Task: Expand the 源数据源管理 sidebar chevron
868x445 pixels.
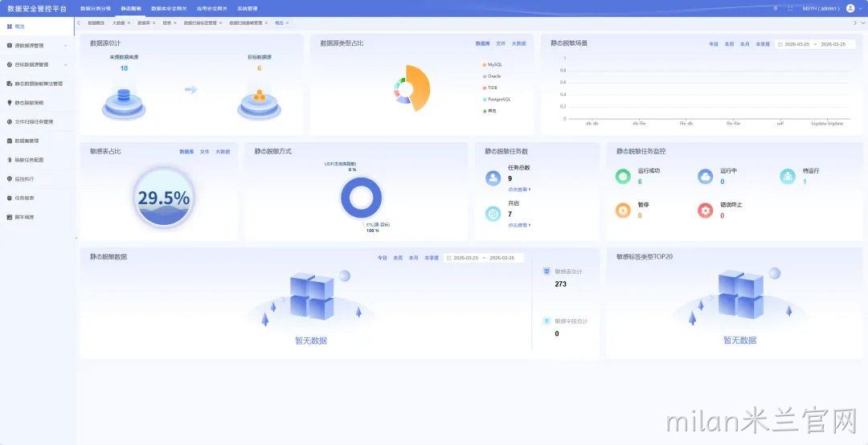Action: (66, 46)
